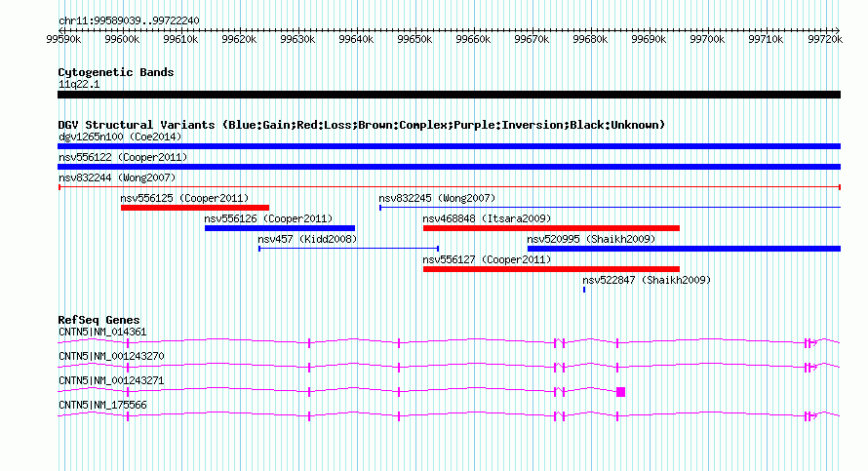Select the dgv1265n100 (Coe2014) blue variant bar
868x471 pixels.
[449, 146]
